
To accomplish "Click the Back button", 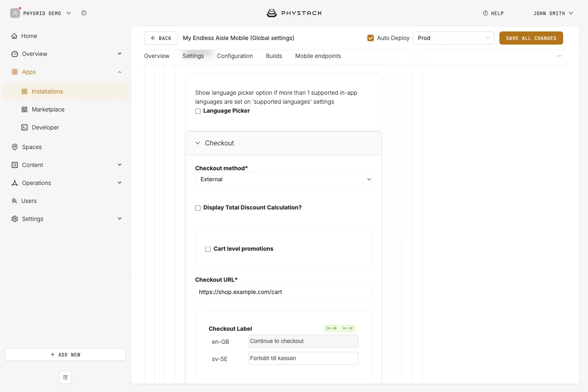I will 161,38.
